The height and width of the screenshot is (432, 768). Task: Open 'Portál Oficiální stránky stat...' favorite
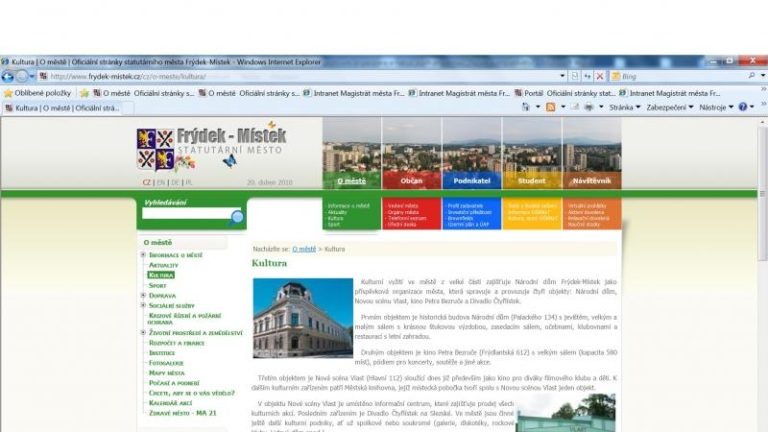[x=565, y=93]
